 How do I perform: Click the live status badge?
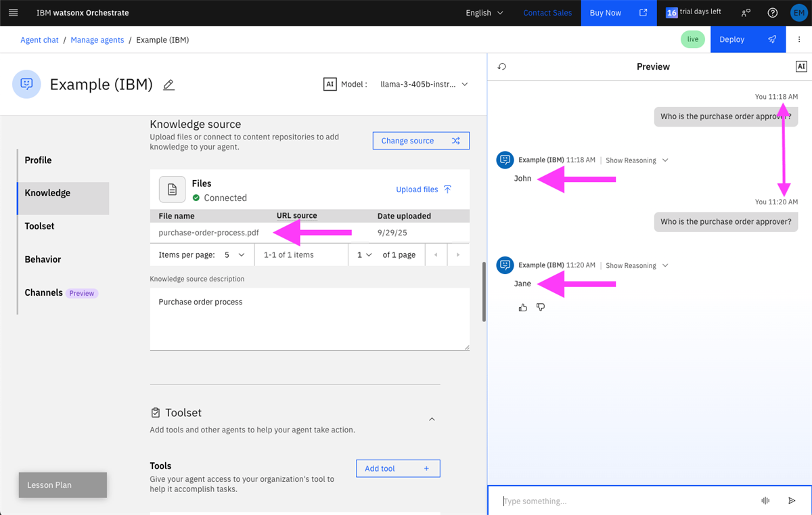pos(692,39)
